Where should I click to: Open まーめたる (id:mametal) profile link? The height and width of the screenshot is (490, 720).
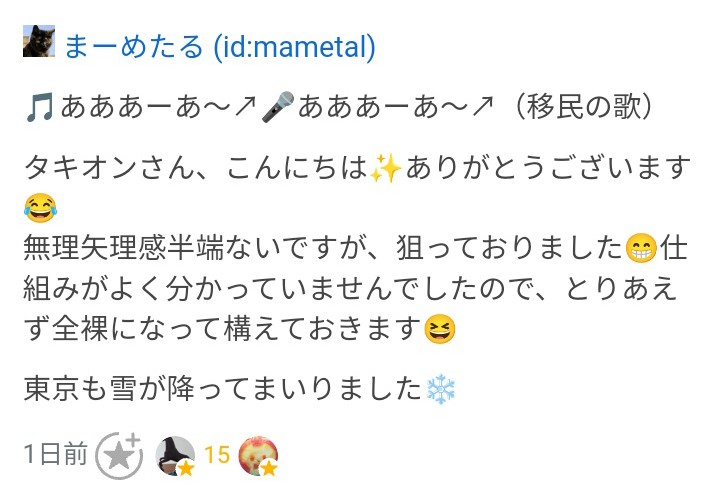(219, 47)
